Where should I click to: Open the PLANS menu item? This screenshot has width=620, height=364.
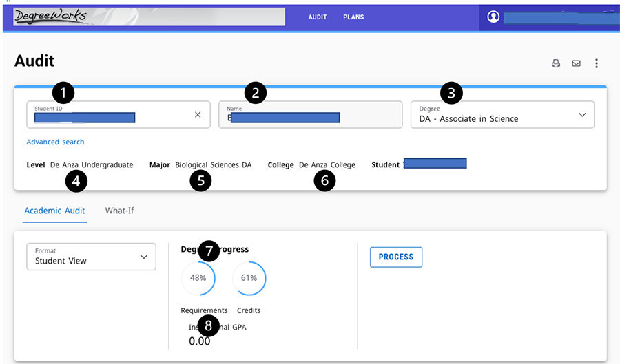pyautogui.click(x=353, y=17)
